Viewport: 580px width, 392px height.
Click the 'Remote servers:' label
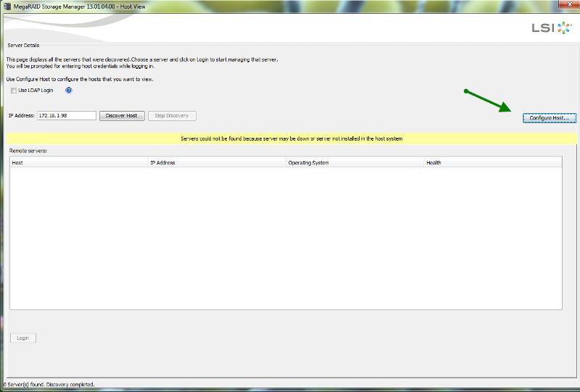tap(28, 151)
